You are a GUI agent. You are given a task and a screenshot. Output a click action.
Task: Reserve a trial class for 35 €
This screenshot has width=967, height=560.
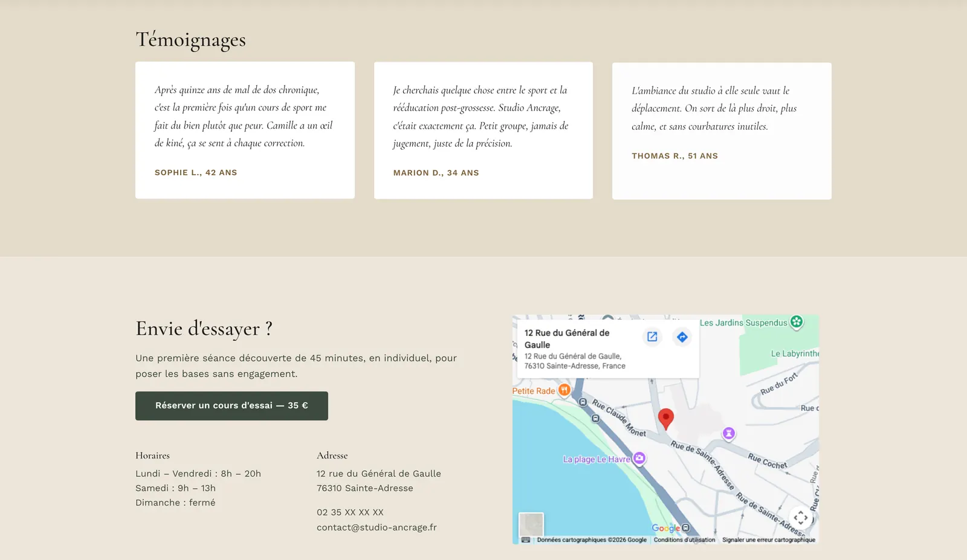click(231, 406)
